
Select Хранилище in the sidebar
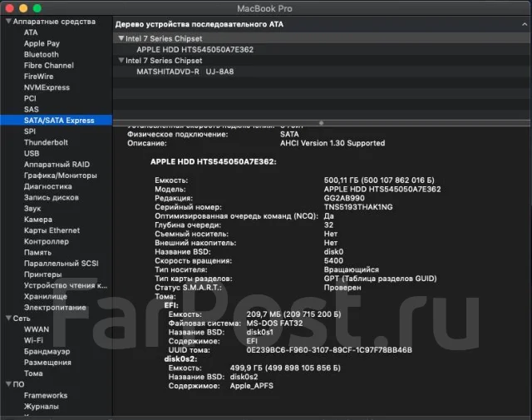[x=46, y=296]
